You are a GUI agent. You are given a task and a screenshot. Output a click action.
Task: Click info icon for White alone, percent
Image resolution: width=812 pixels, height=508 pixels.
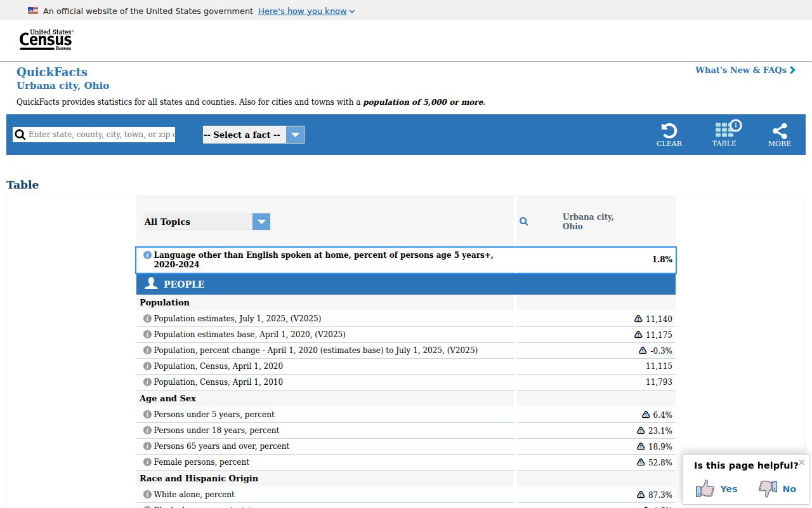pyautogui.click(x=147, y=494)
